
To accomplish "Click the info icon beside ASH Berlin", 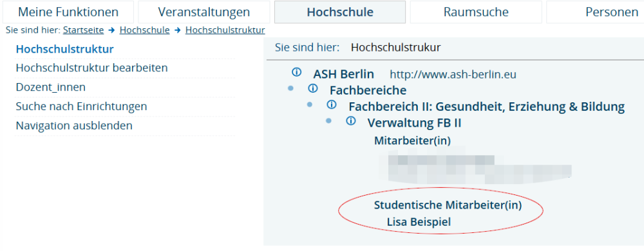I will point(296,73).
